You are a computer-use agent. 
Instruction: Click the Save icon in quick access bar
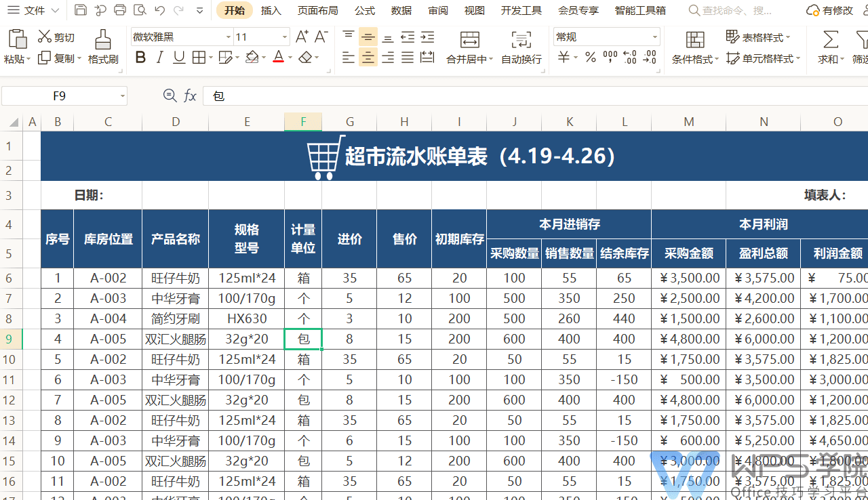click(81, 10)
